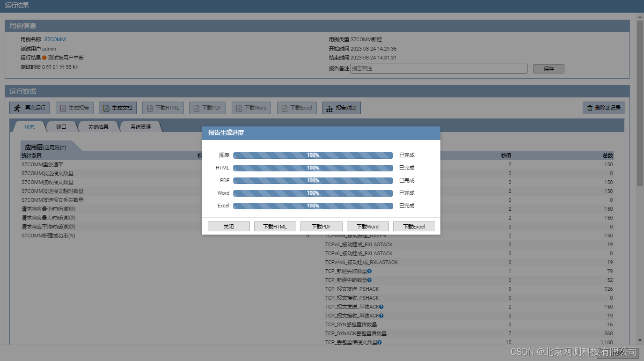644x361 pixels.
Task: Click the 保存 button next to remarks
Action: click(x=549, y=69)
